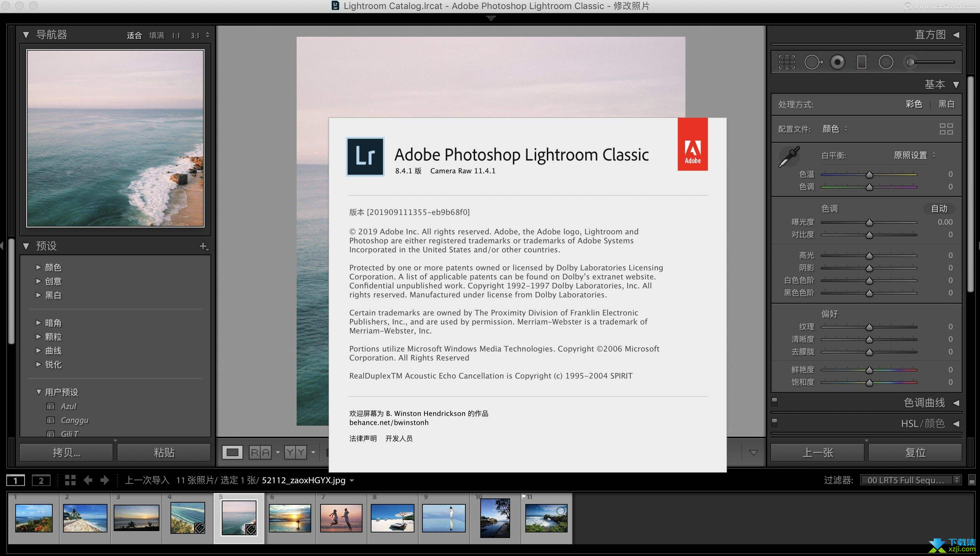Set navigator zoom to Fit (适合)
This screenshot has height=556, width=980.
pos(134,35)
